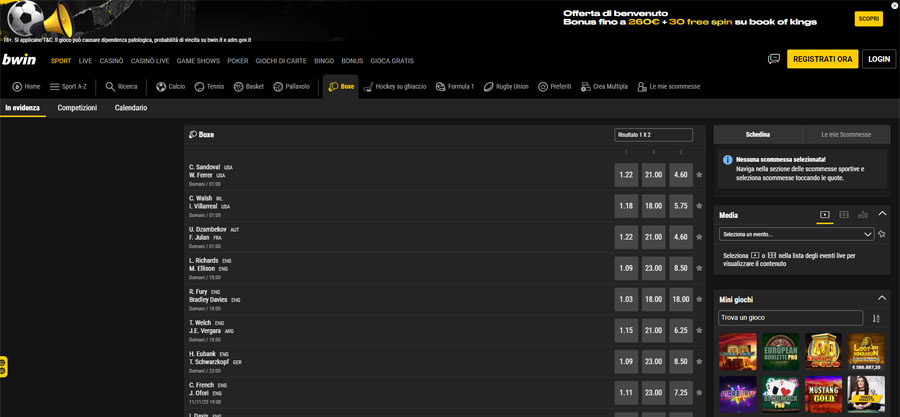This screenshot has width=900, height=417.
Task: Favorite the Dzambekov vs Julan match
Action: 699,237
